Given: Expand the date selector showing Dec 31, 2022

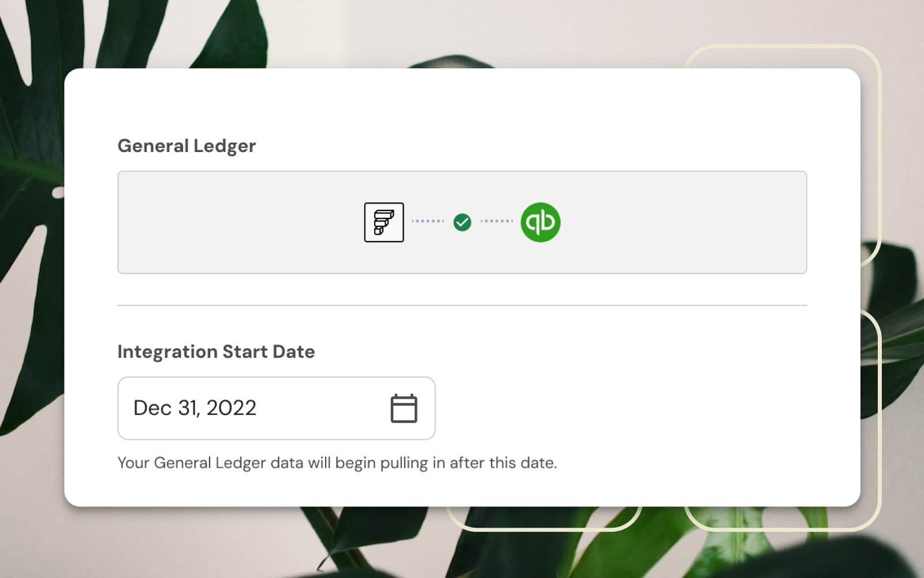Looking at the screenshot, I should coord(276,408).
